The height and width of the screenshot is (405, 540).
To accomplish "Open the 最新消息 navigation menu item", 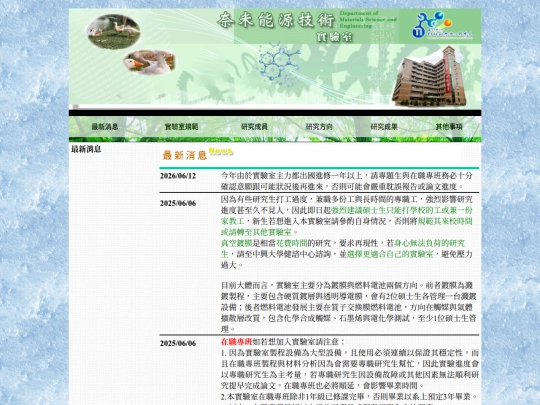I will click(x=105, y=127).
